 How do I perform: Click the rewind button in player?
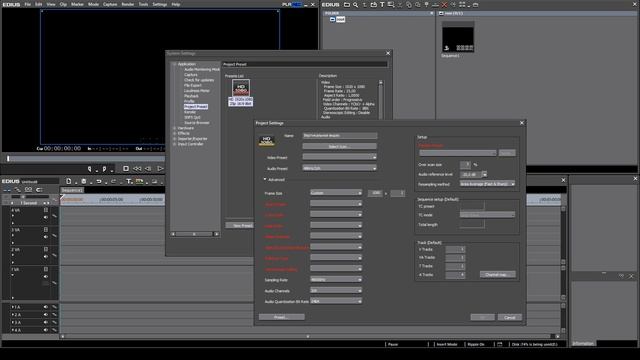(137, 169)
